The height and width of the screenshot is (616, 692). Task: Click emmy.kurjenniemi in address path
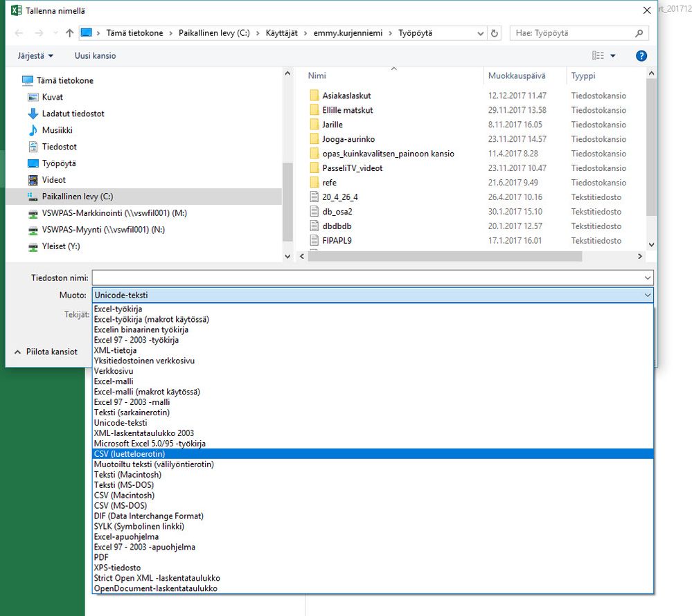pos(348,33)
